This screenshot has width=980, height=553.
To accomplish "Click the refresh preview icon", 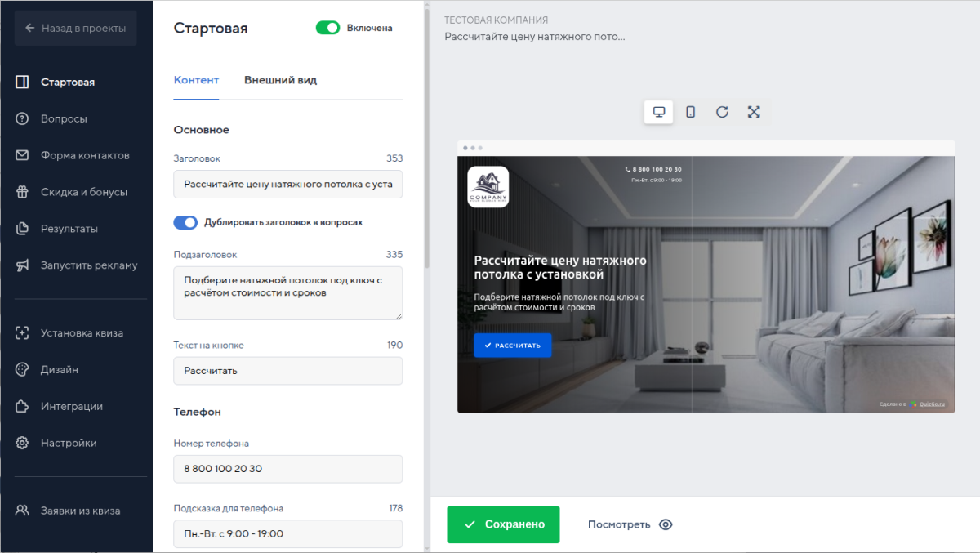I will click(x=722, y=112).
